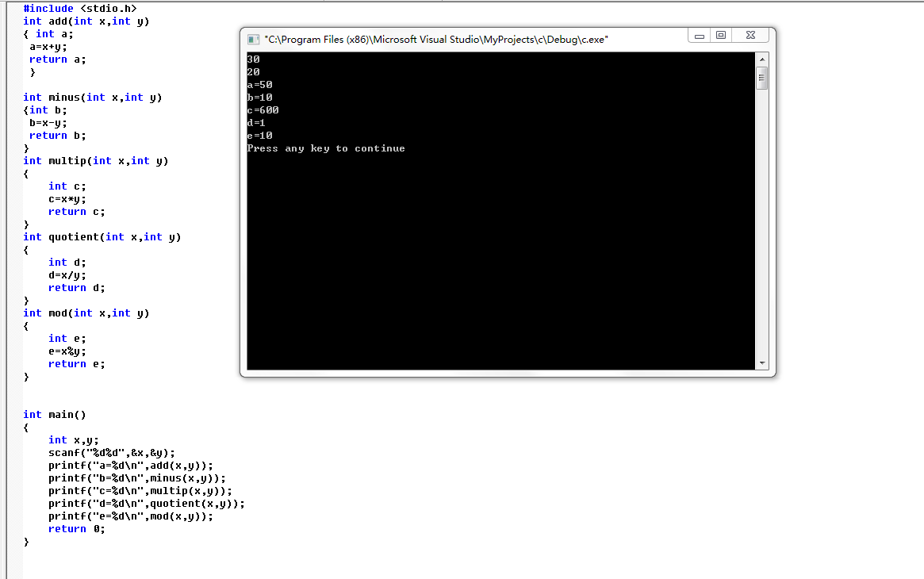Click the console scrollbar down arrow
The image size is (924, 579).
click(x=762, y=363)
